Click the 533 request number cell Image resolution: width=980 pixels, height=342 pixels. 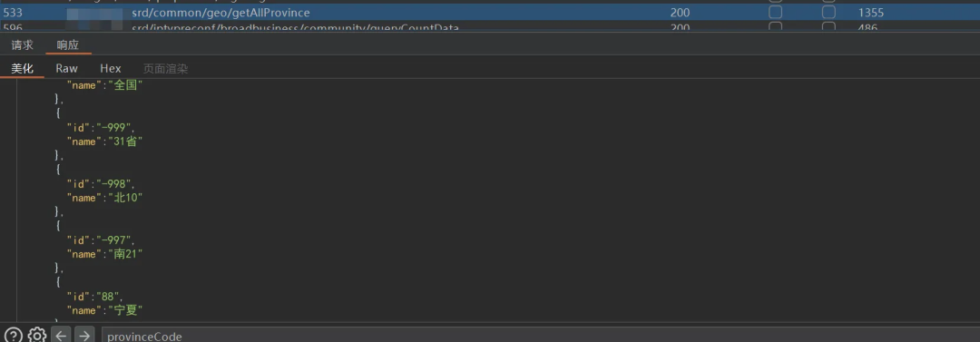13,13
